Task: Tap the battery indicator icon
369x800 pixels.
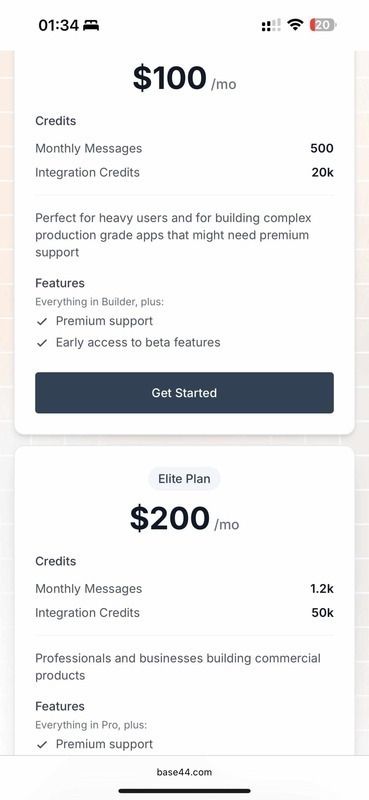Action: click(323, 25)
